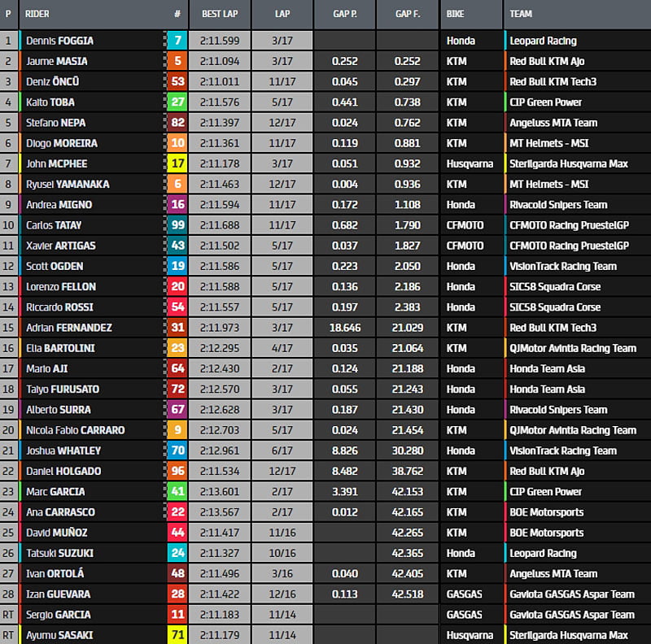Click Jaume Masia's orange number 5 badge

pos(177,61)
